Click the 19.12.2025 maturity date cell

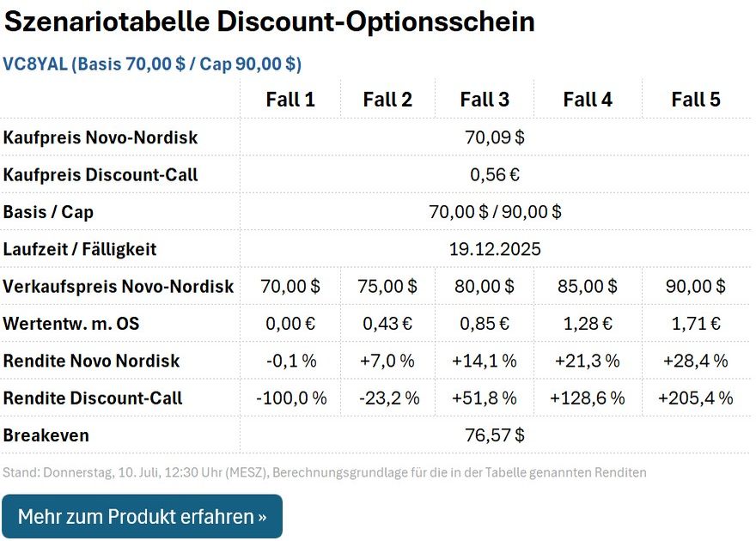click(495, 250)
